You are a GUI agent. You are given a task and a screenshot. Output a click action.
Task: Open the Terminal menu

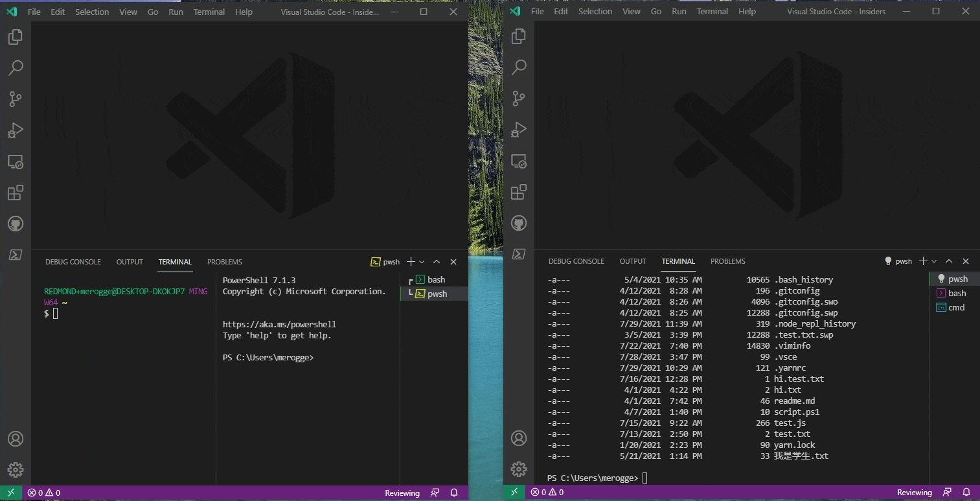tap(209, 11)
